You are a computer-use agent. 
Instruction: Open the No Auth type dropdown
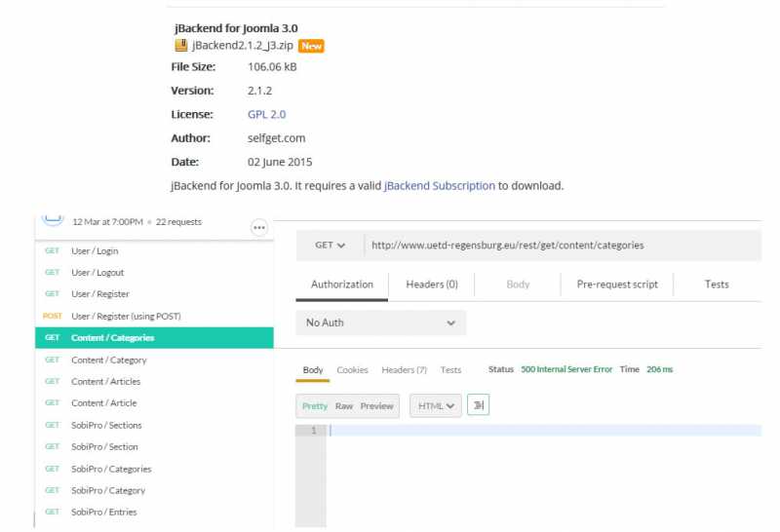[381, 323]
